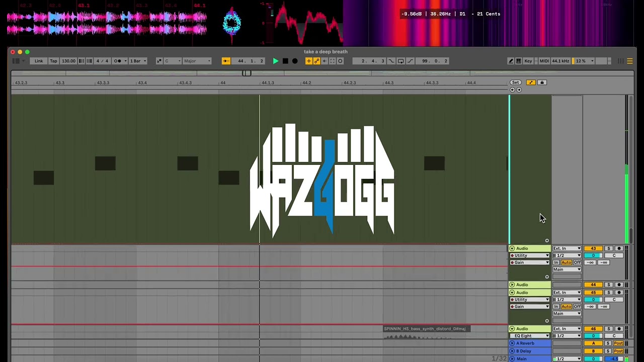Toggle Automation Mode button in arrangement header

530,82
